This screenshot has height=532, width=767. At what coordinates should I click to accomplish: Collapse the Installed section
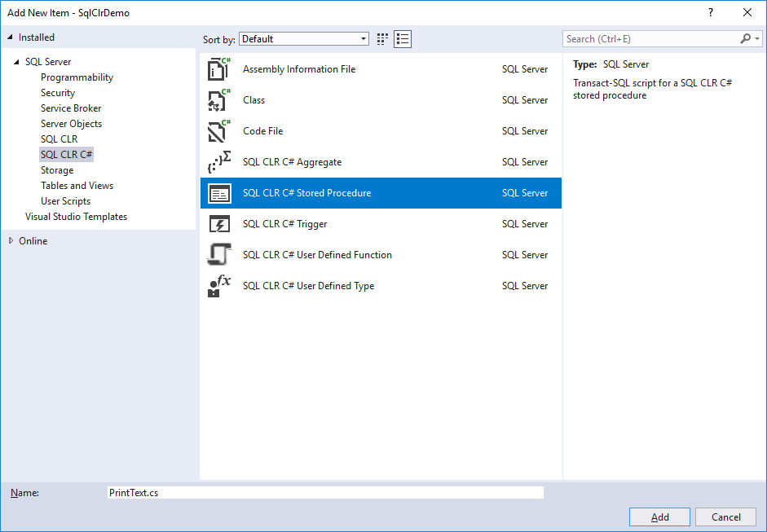(x=11, y=37)
